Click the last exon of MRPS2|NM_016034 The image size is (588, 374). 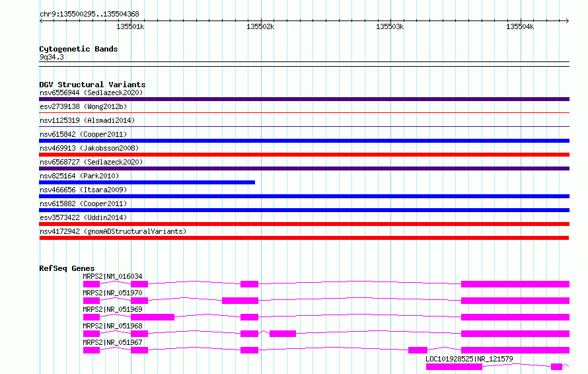[515, 284]
